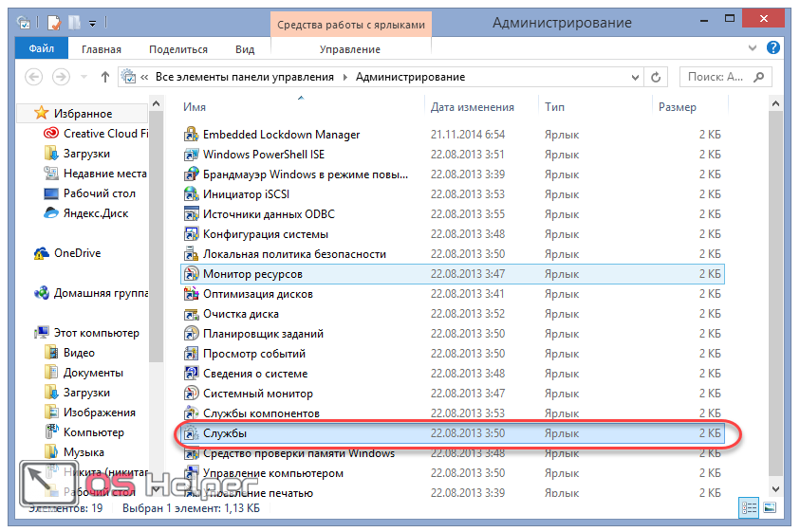
Task: Open the help question mark icon
Action: tap(773, 49)
